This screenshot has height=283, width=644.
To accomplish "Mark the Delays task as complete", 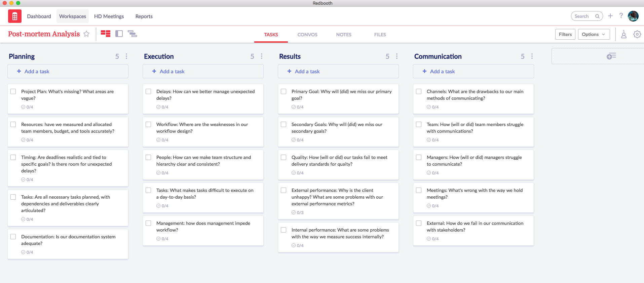I will tap(148, 91).
